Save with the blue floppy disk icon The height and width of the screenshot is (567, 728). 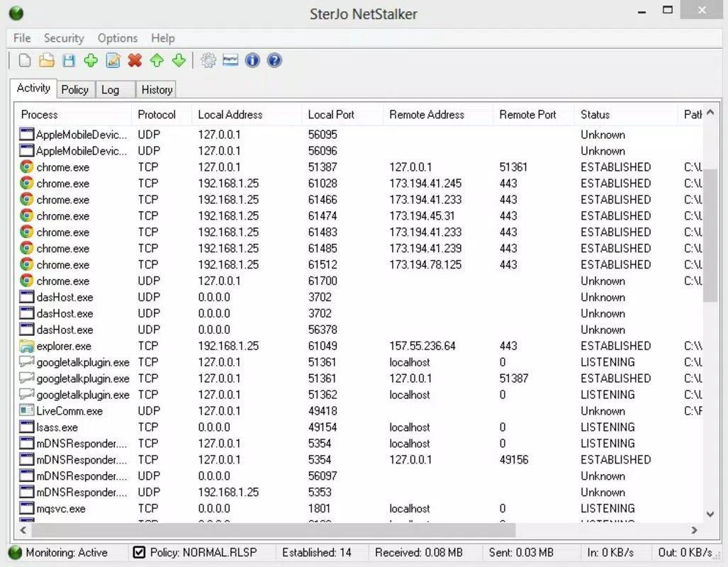(69, 60)
